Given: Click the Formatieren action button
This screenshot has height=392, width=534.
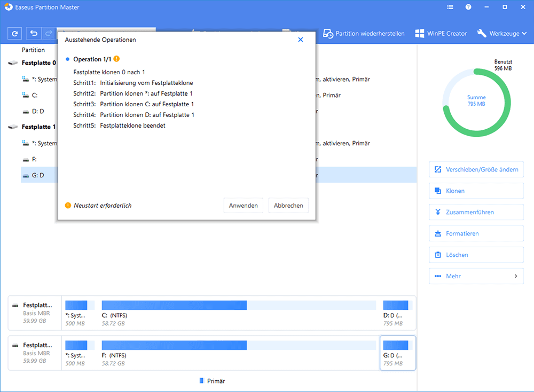Looking at the screenshot, I should click(476, 233).
